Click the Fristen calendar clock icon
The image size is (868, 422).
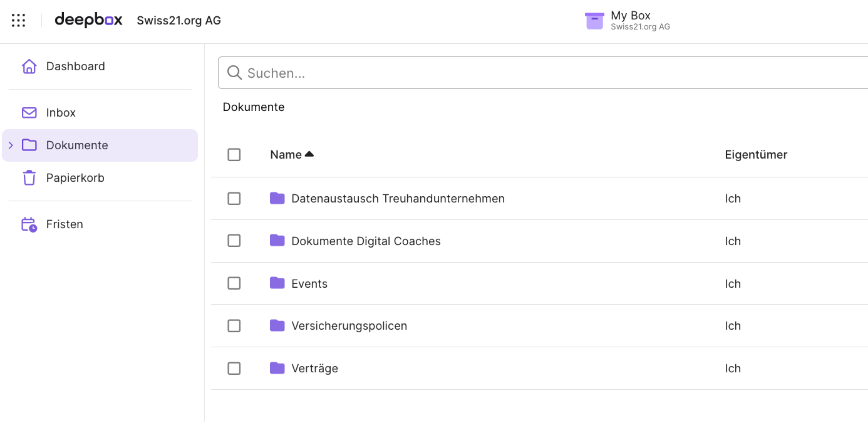click(x=29, y=224)
